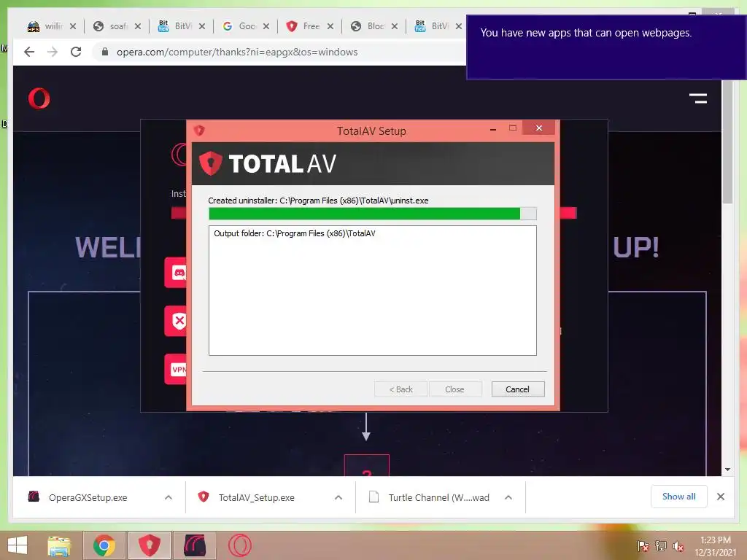This screenshot has width=747, height=560.
Task: Click the scroll down arrow on page scrollbar
Action: (727, 470)
